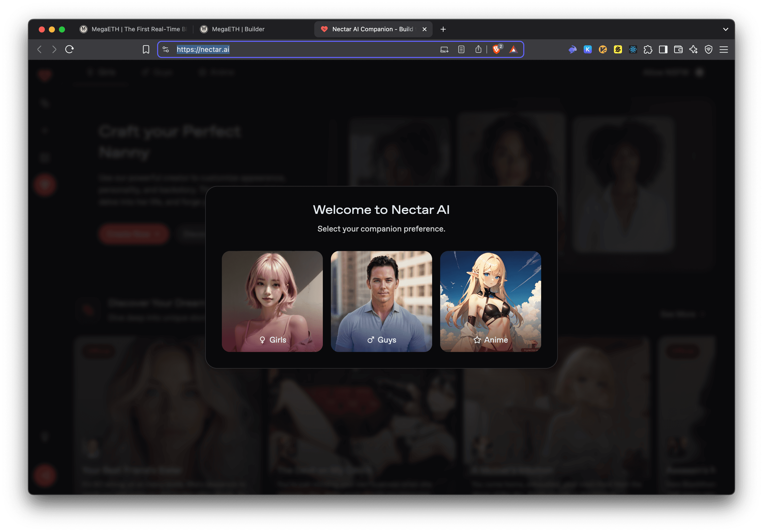This screenshot has height=532, width=763.
Task: Open the browser hamburger menu
Action: click(x=724, y=50)
